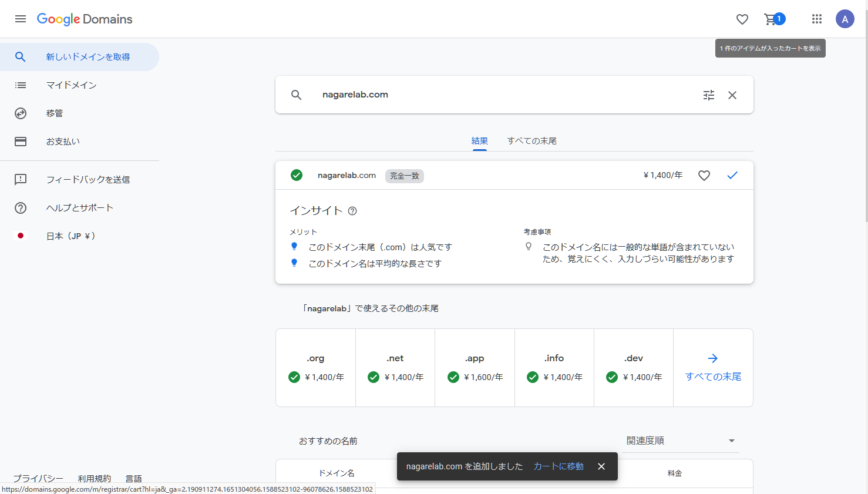Click the ¥1,400/年 price for nagarelab.com
Viewport: 868px width, 494px height.
663,175
